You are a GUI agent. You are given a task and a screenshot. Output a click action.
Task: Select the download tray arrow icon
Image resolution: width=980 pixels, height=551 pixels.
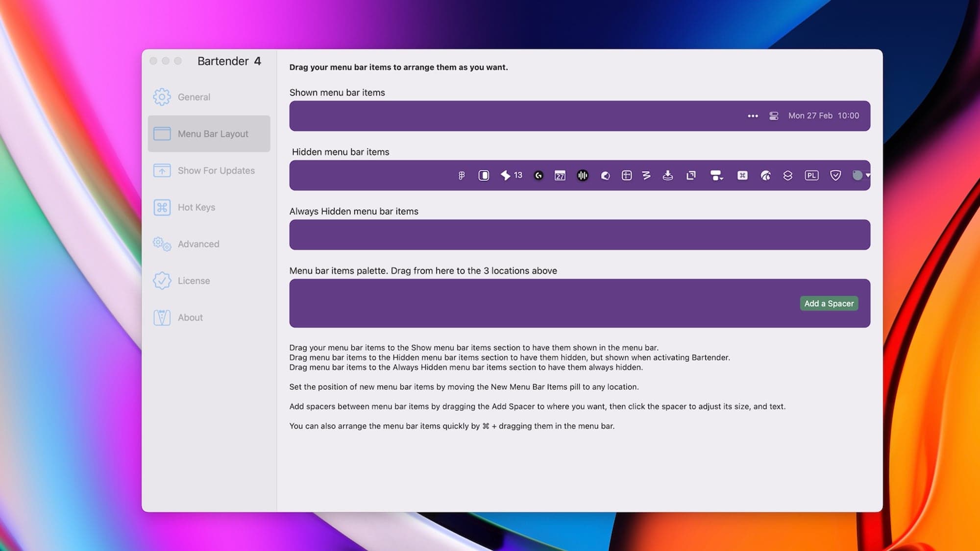click(668, 175)
